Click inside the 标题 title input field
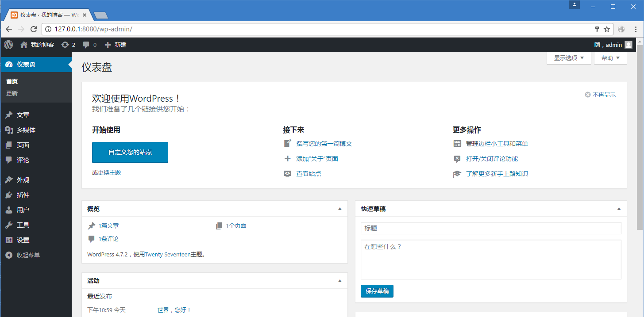The image size is (644, 317). tap(490, 228)
